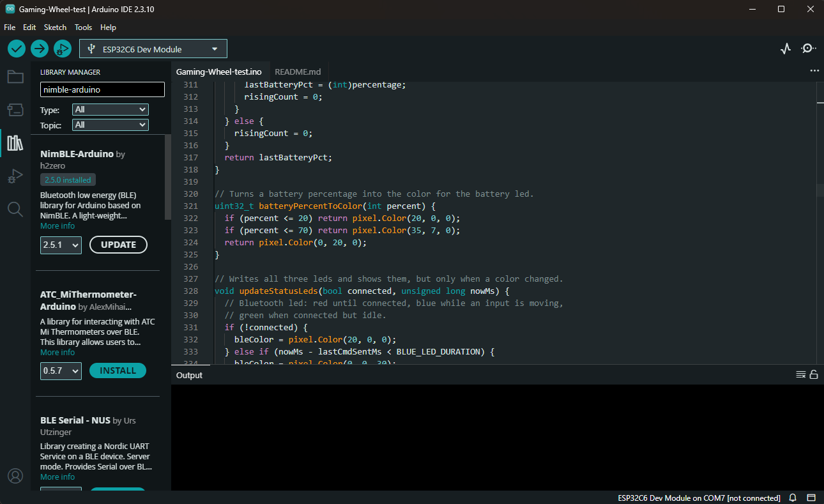Click the code editor vertical scrollbar thumb

(820, 190)
